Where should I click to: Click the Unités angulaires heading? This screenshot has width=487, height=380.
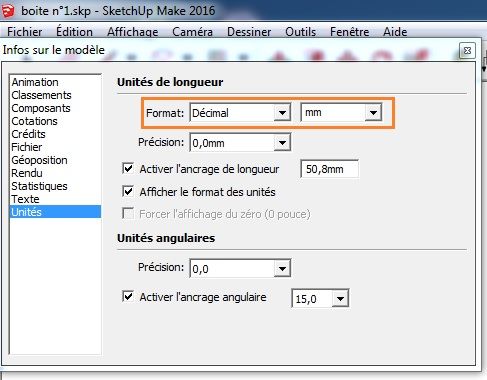[x=166, y=238]
